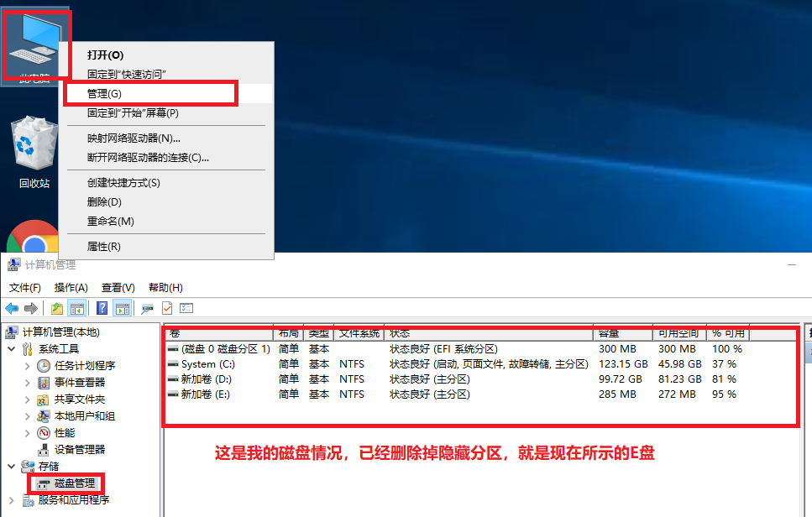Open the 事件查看器 (Event Viewer) icon
The image size is (812, 517).
(45, 382)
